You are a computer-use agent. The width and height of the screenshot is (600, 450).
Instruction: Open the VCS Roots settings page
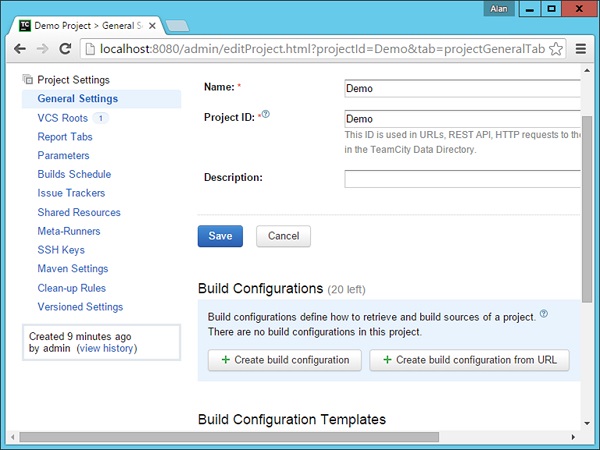(x=62, y=118)
